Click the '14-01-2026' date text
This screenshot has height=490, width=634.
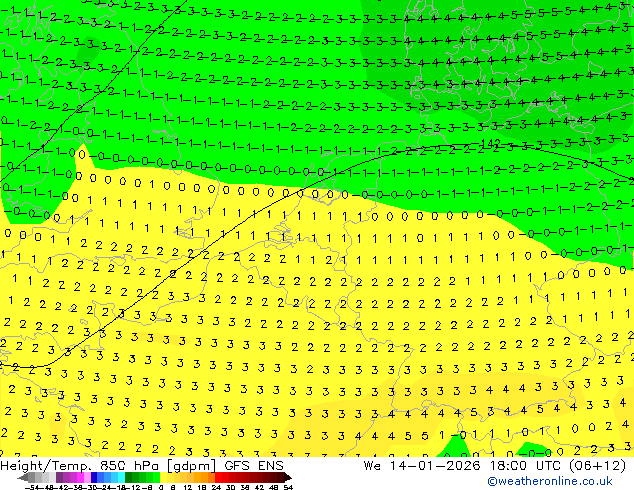[435, 466]
